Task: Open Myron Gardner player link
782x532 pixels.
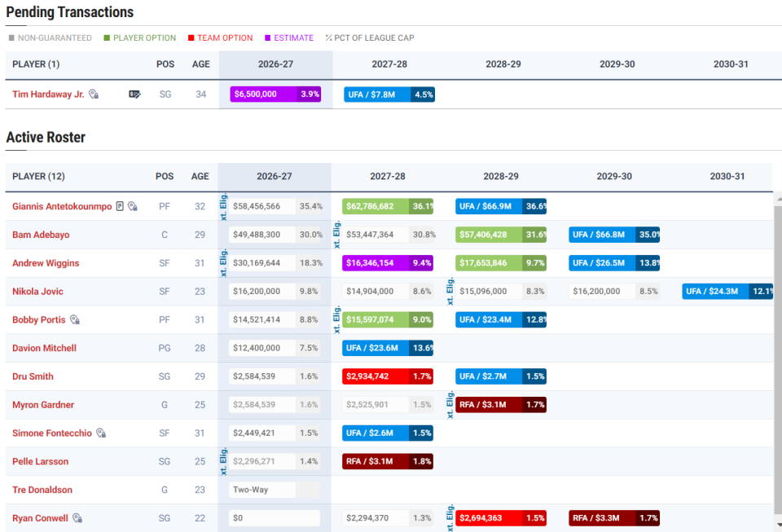Action: pos(43,405)
